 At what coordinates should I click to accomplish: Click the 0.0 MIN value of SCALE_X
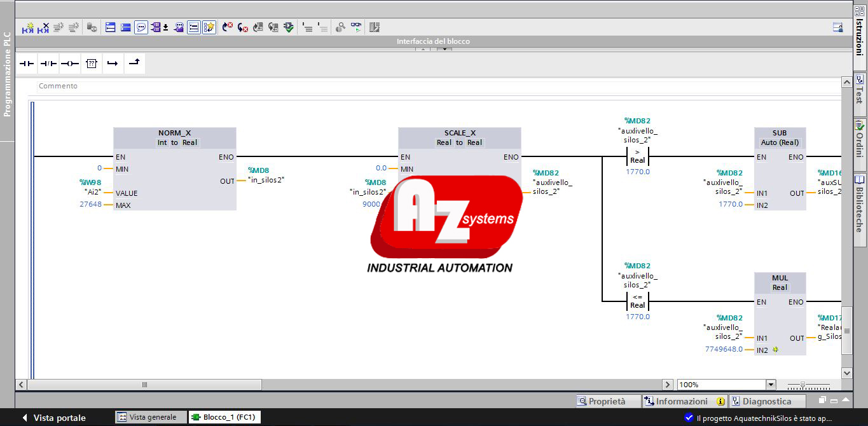(x=381, y=168)
